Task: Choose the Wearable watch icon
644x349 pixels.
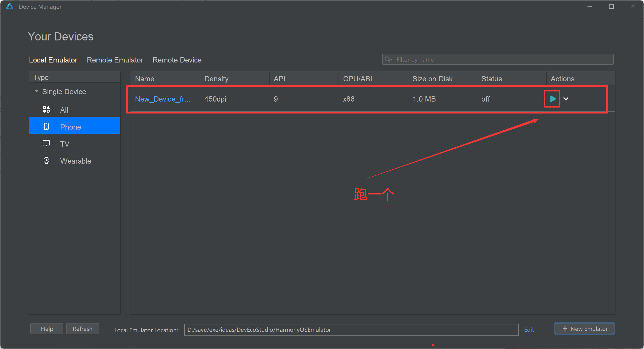Action: [46, 161]
